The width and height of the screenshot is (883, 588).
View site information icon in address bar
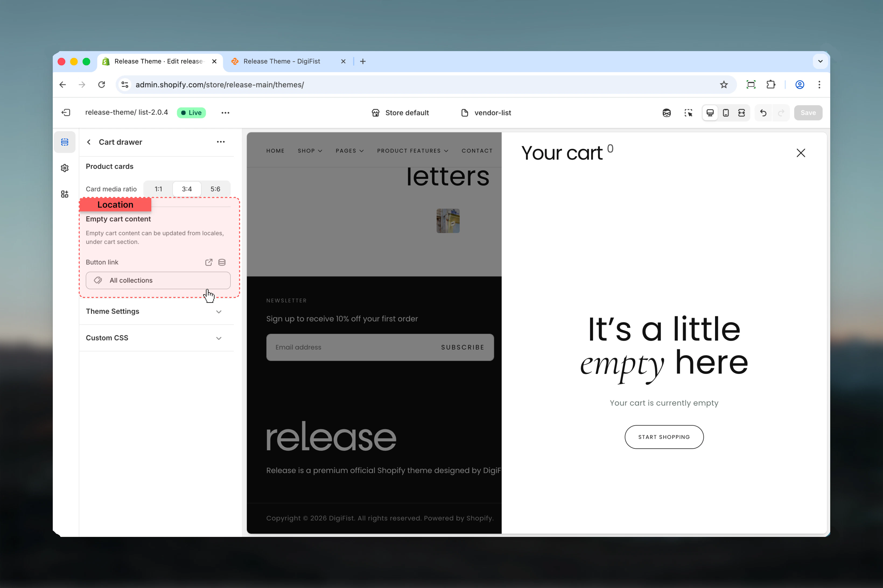[x=125, y=85]
